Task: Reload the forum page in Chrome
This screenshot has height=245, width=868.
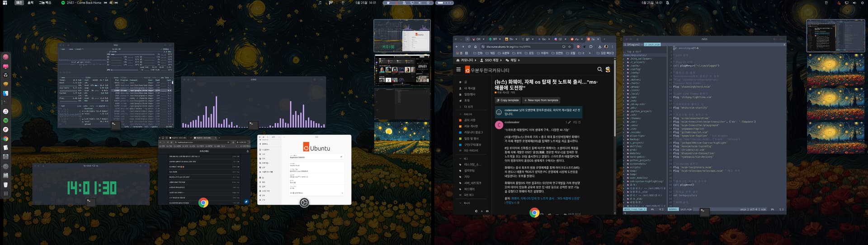Action: tap(469, 47)
